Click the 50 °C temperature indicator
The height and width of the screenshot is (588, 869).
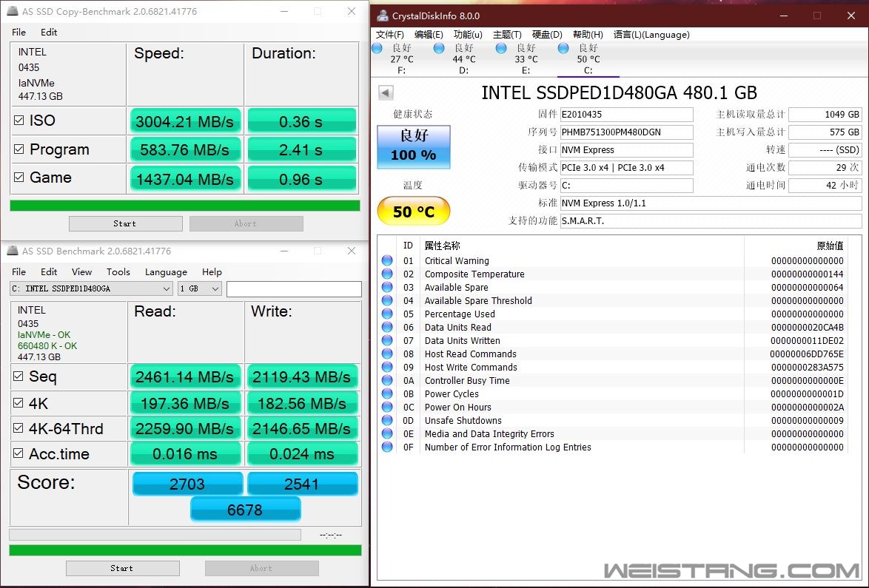tap(414, 211)
